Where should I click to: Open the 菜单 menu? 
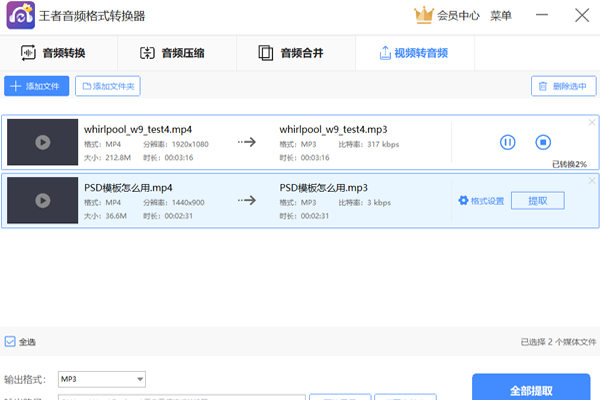[x=501, y=15]
